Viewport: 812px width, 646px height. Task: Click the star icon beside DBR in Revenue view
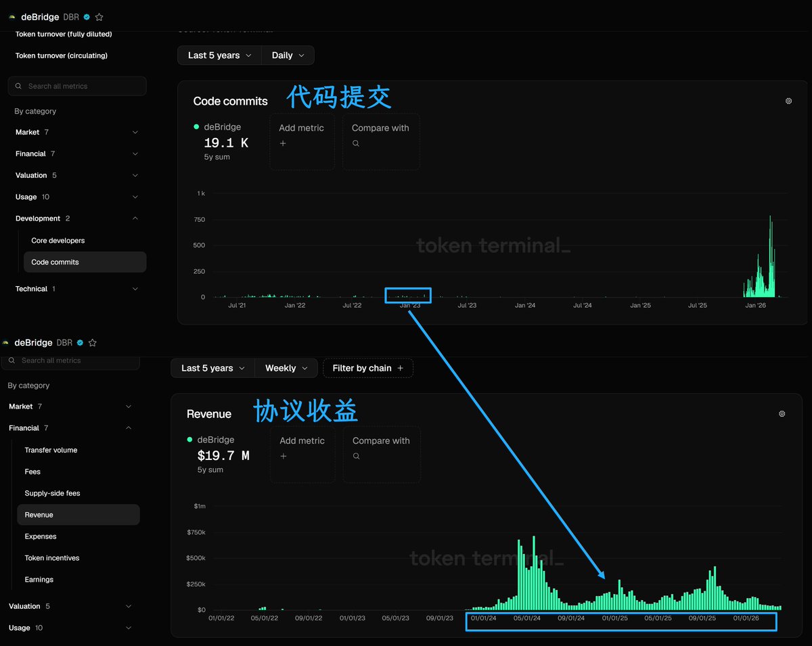coord(93,343)
